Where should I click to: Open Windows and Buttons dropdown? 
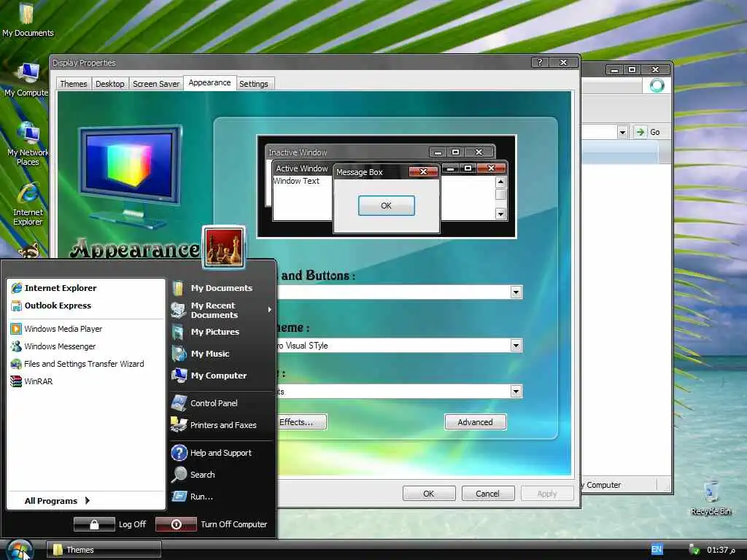(516, 292)
